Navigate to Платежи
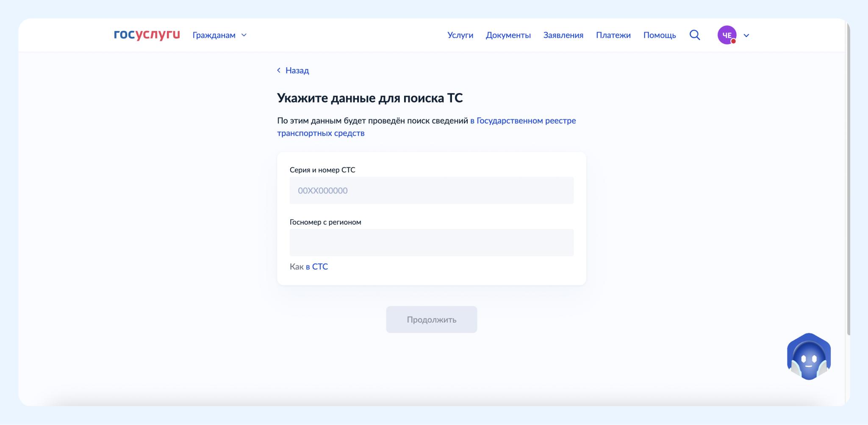868x425 pixels. click(613, 35)
